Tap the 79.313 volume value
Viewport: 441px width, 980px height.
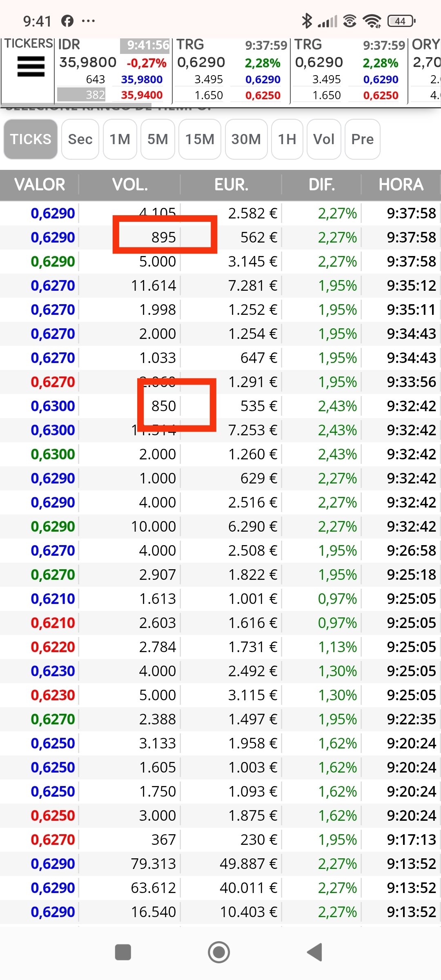[x=154, y=864]
